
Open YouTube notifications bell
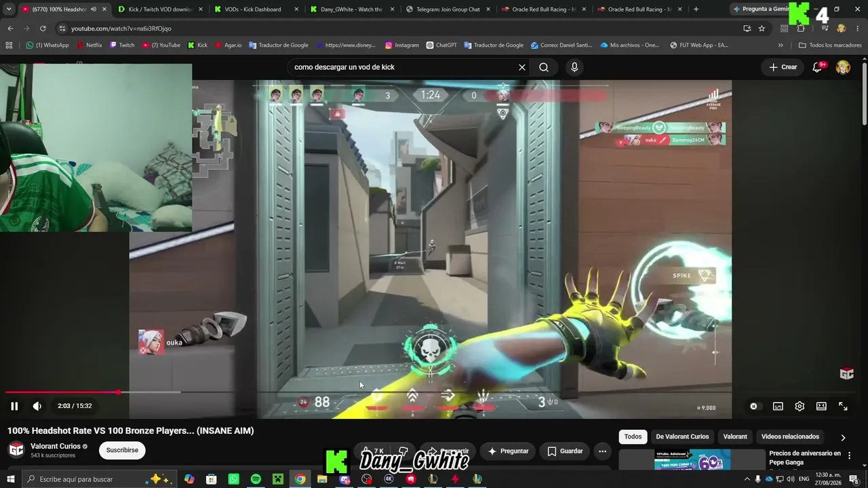click(x=818, y=67)
